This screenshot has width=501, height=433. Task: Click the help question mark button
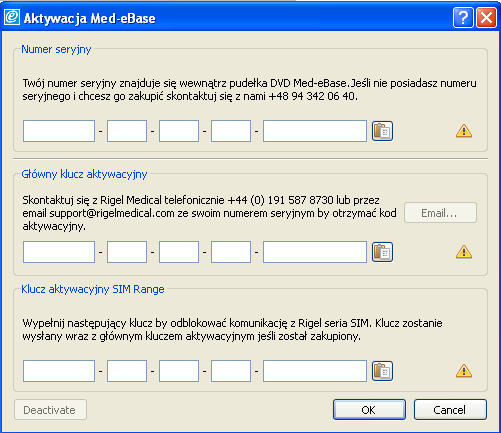[463, 17]
